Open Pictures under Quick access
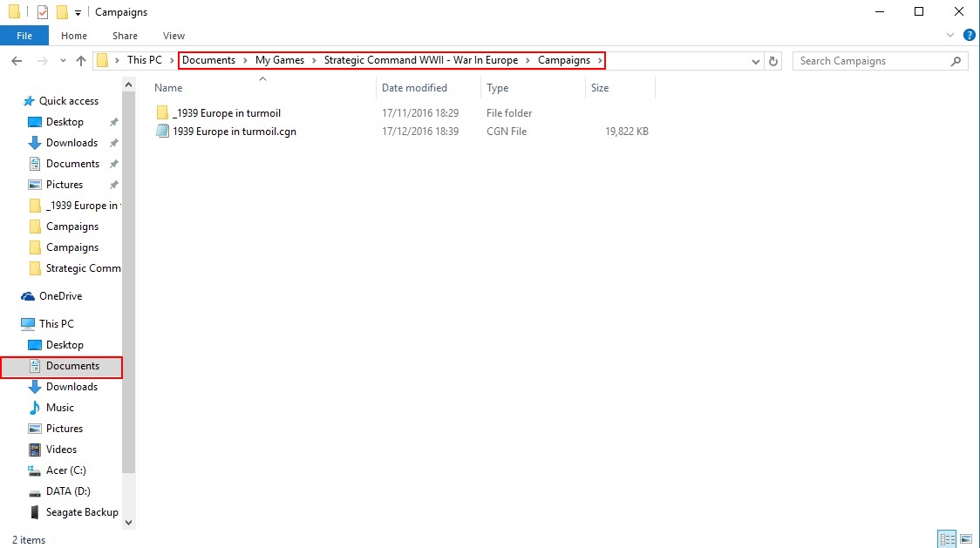 [x=65, y=185]
